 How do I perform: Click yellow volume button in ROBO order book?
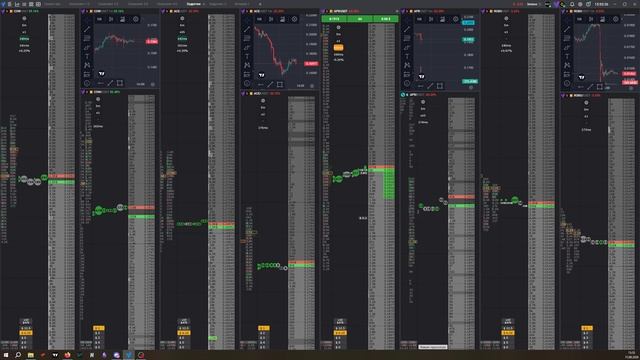click(x=507, y=333)
